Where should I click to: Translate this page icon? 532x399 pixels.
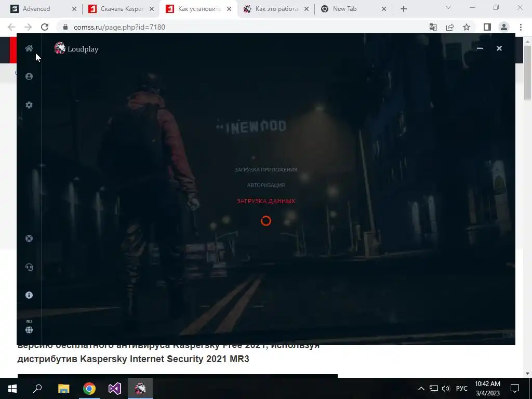[433, 27]
